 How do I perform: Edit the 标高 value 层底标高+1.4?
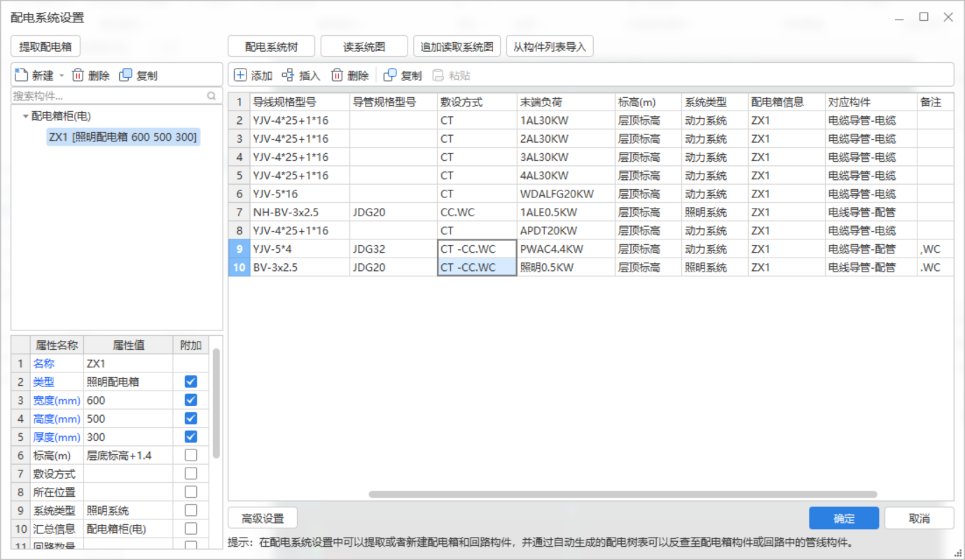[x=128, y=455]
